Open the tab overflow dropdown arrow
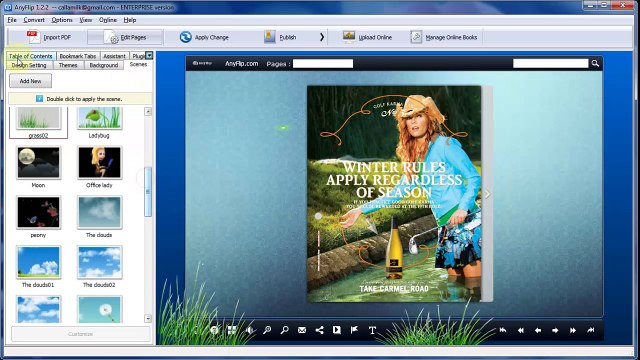 tap(149, 55)
